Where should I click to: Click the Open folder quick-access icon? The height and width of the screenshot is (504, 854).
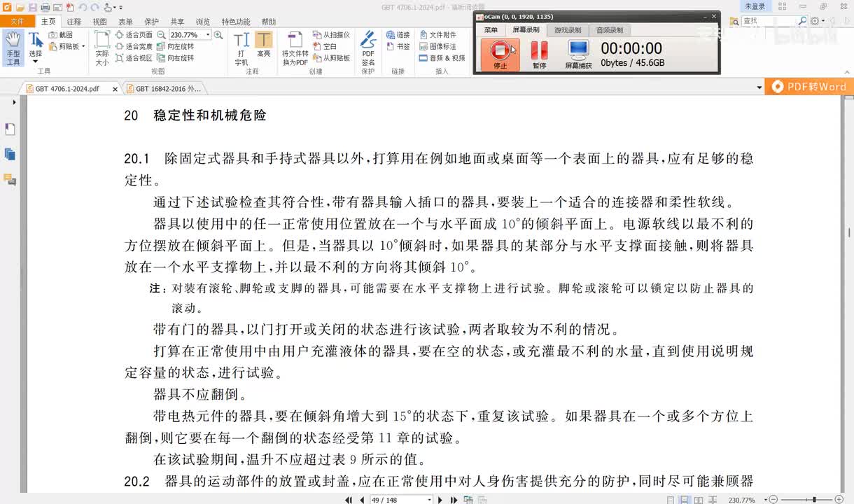coord(20,7)
